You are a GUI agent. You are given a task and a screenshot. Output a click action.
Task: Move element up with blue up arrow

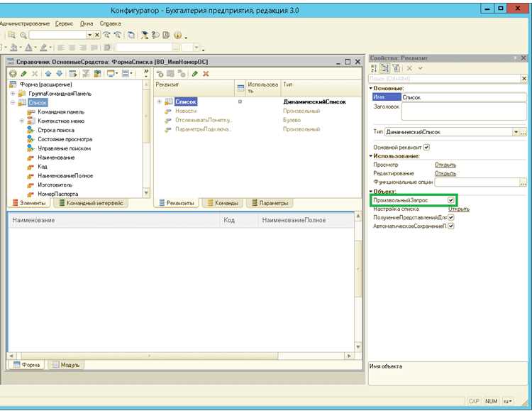tap(48, 73)
